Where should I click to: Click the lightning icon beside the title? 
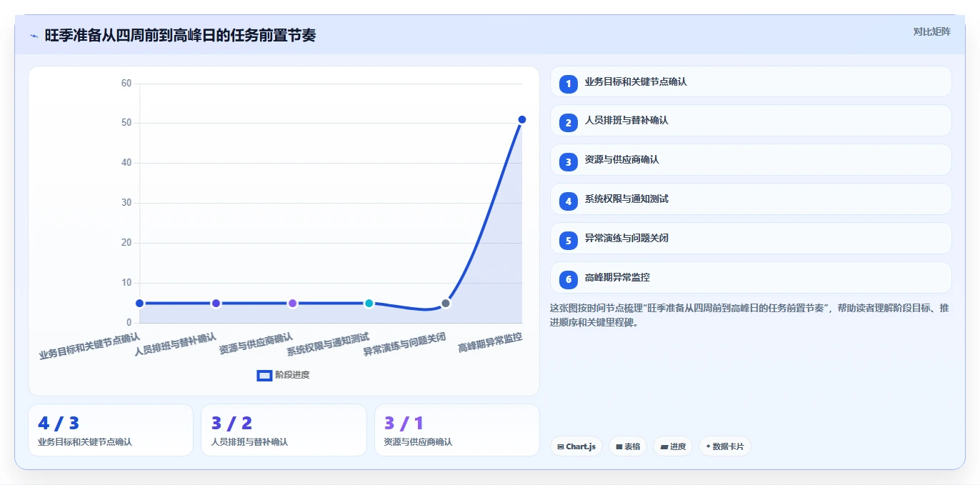coord(34,36)
